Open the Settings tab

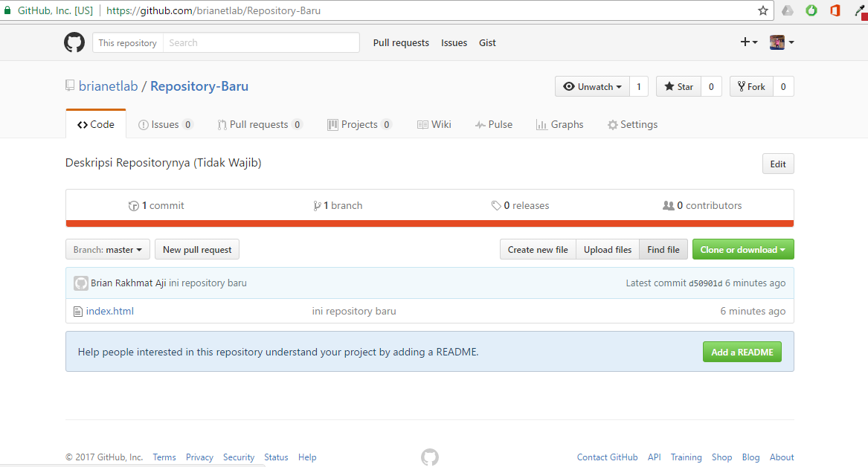[x=633, y=124]
